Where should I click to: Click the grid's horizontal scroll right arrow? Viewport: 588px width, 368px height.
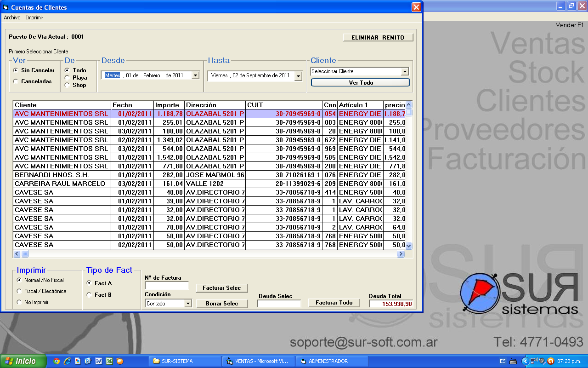coord(401,254)
